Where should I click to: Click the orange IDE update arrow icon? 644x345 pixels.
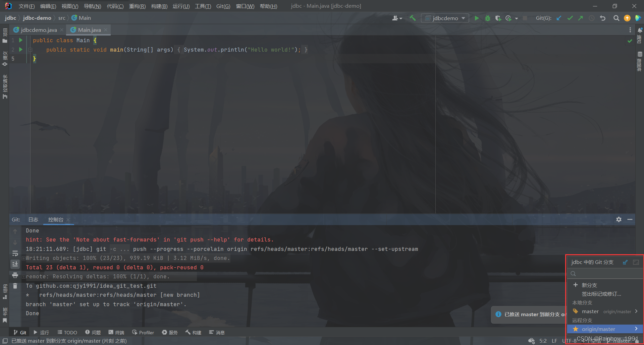627,18
